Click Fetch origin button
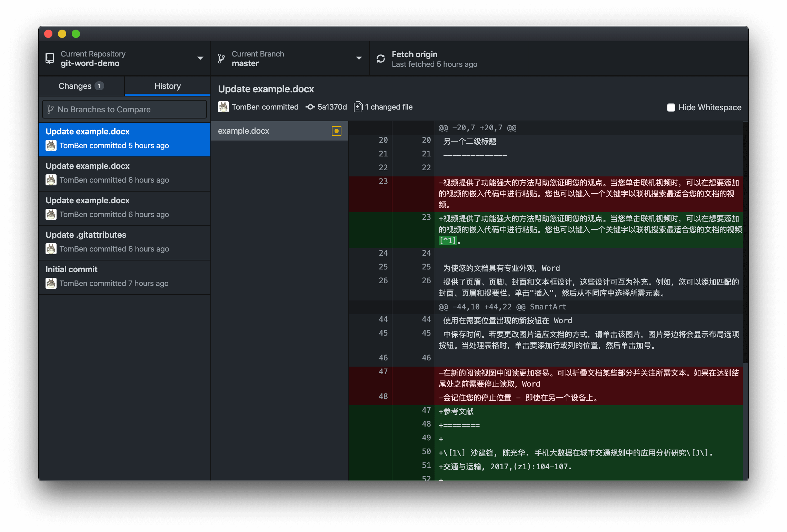This screenshot has width=787, height=532. coord(448,59)
